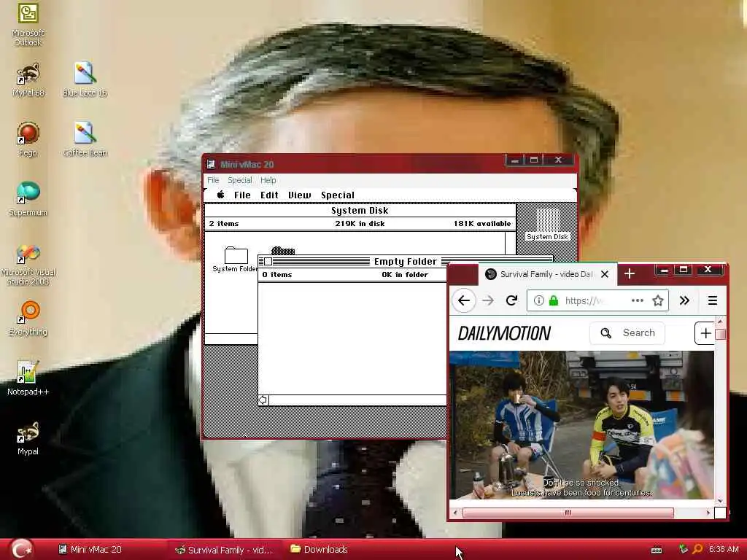Switch to the Survival Family taskbar button
Image resolution: width=747 pixels, height=560 pixels.
(224, 550)
